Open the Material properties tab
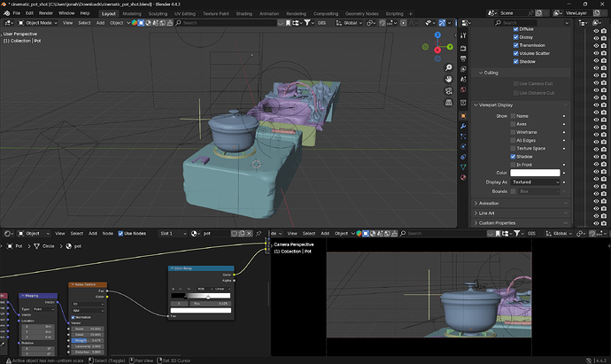 tap(463, 177)
